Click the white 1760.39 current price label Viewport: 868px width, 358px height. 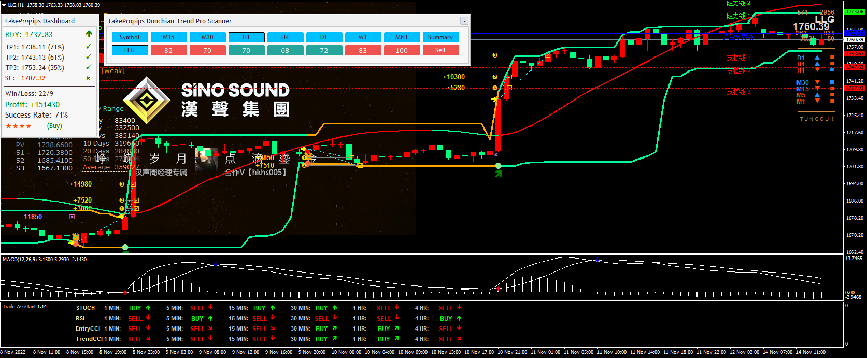pos(855,39)
